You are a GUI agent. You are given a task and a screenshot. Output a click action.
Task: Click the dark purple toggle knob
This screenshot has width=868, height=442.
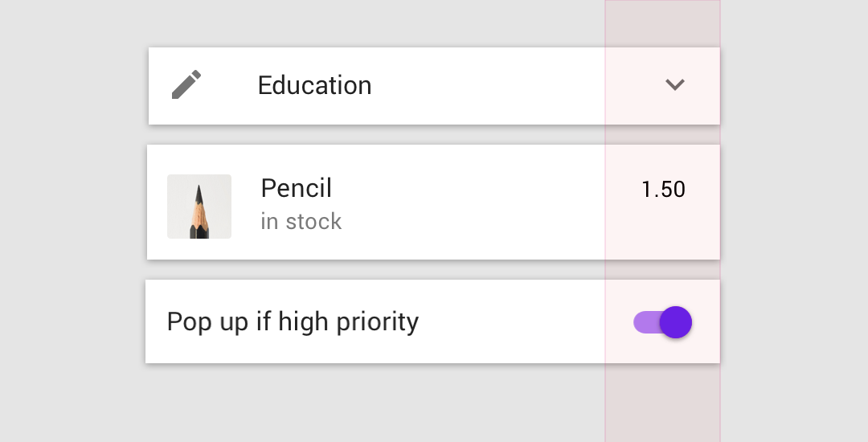[x=676, y=322]
